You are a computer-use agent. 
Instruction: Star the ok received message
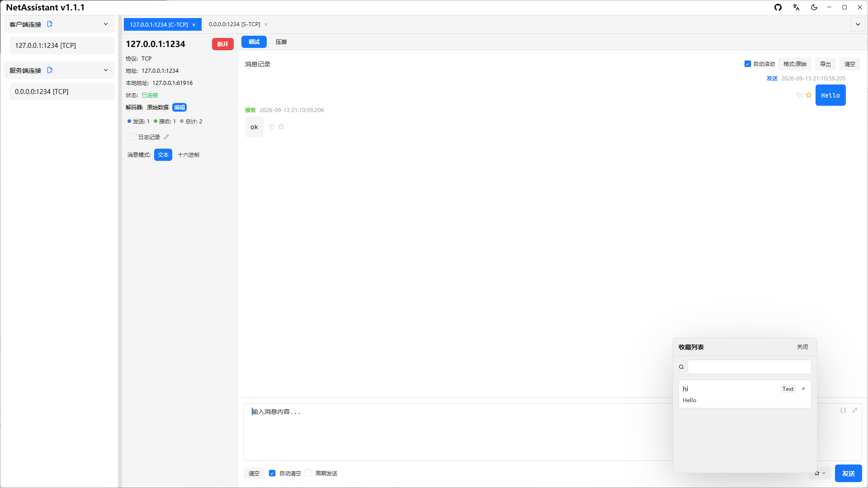pyautogui.click(x=281, y=127)
